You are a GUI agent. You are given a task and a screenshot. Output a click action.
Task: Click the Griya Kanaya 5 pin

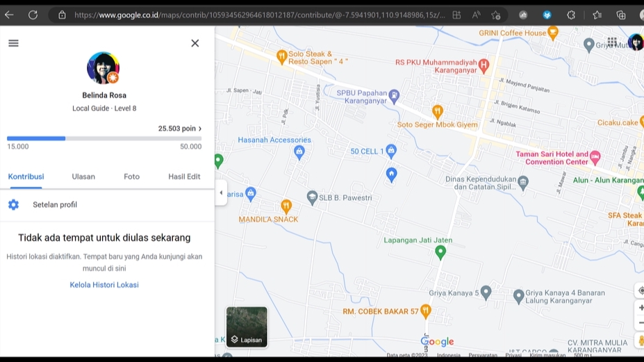point(486,293)
